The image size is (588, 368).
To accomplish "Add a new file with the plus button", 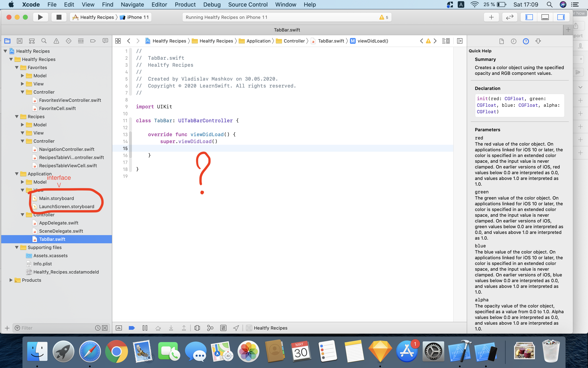I will tap(7, 328).
